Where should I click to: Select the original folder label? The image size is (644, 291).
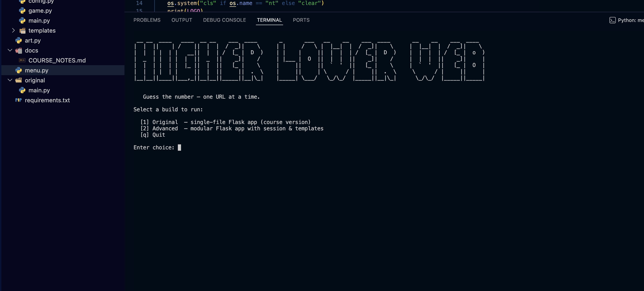pos(35,80)
